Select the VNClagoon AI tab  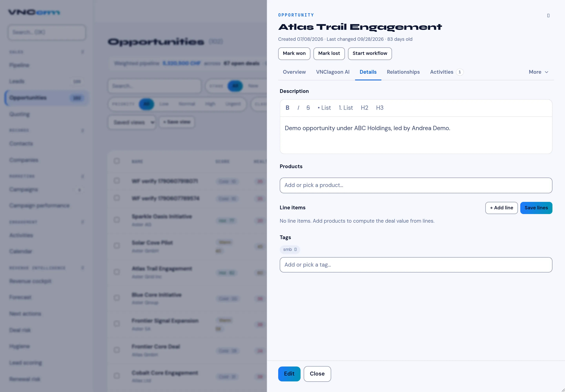point(332,72)
